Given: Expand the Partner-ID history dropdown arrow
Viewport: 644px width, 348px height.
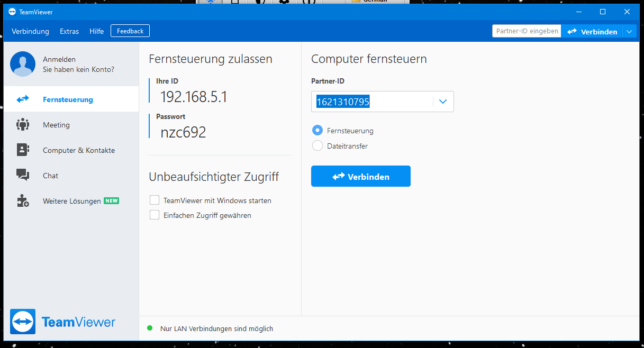Looking at the screenshot, I should click(443, 102).
